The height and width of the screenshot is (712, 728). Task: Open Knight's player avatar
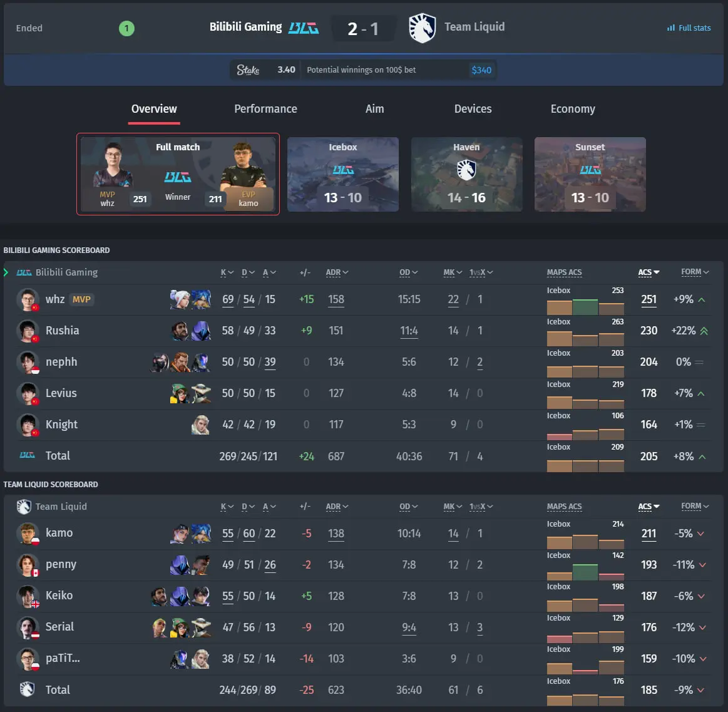[x=28, y=425]
